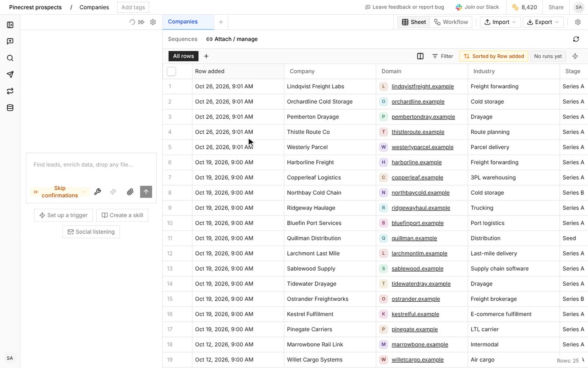Click the Domain column header
The height and width of the screenshot is (368, 588).
point(422,71)
